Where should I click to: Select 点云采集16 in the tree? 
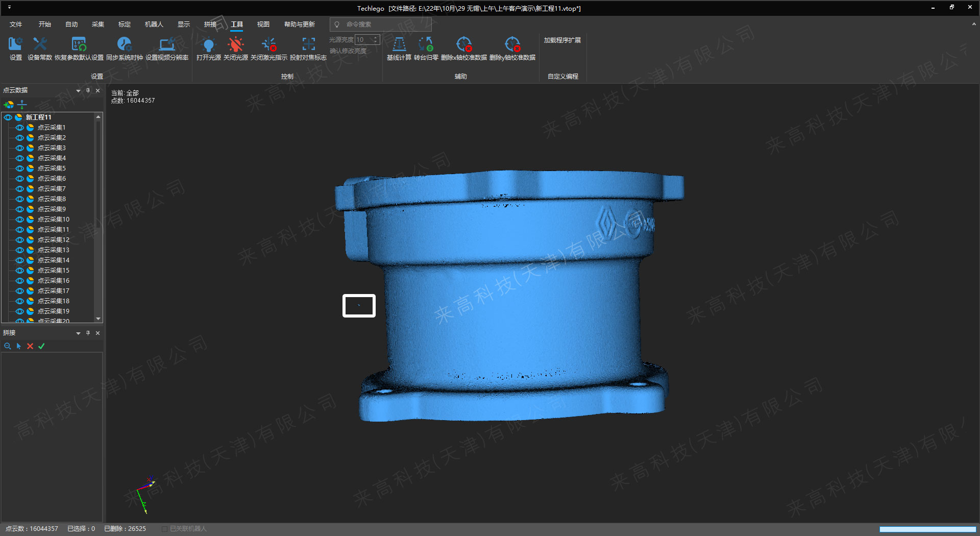coord(54,281)
